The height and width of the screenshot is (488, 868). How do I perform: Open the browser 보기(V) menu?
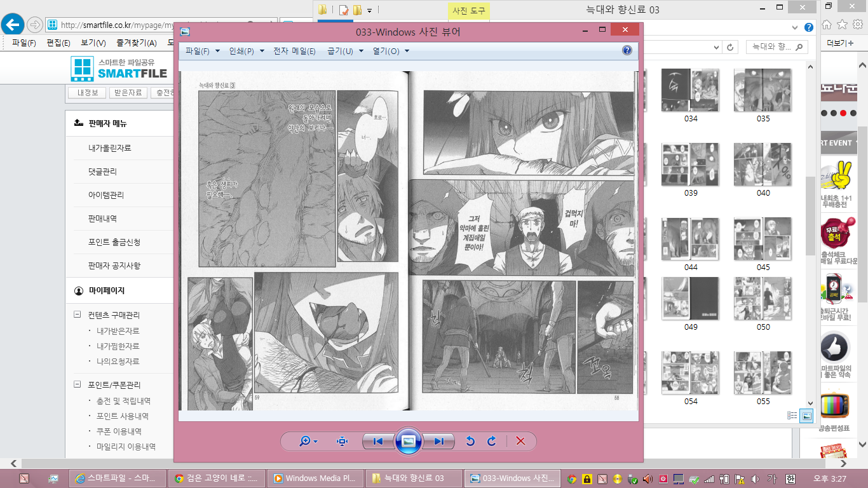[93, 43]
